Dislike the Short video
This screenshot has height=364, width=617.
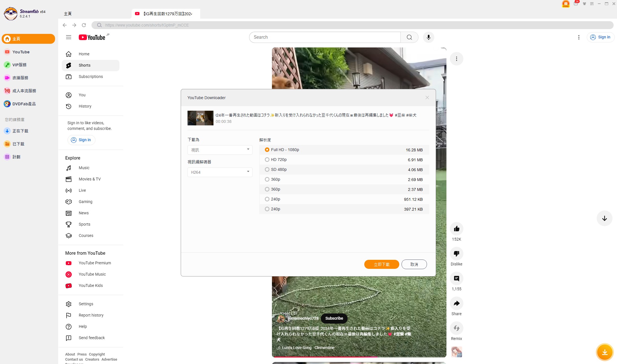(456, 254)
